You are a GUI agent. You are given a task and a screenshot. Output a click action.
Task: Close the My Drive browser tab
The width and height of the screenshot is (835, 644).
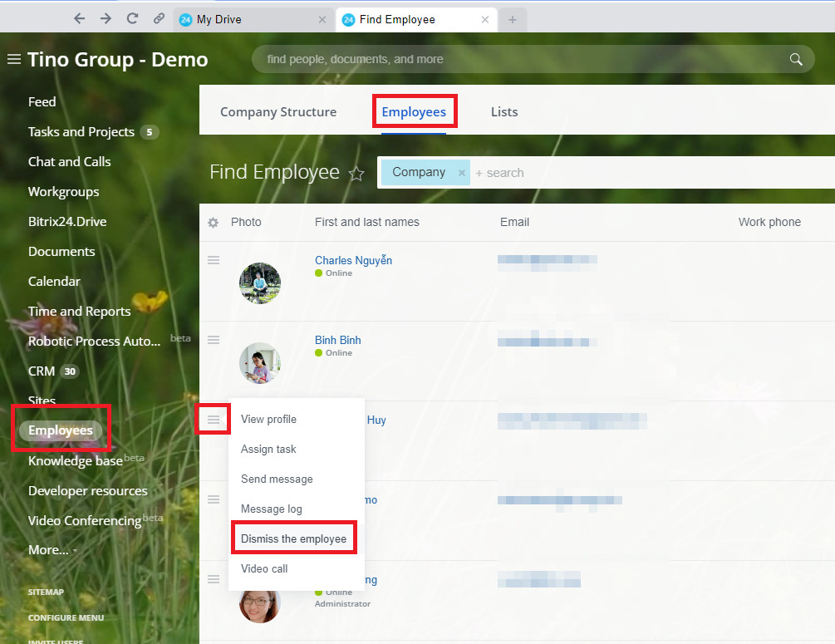coord(322,20)
